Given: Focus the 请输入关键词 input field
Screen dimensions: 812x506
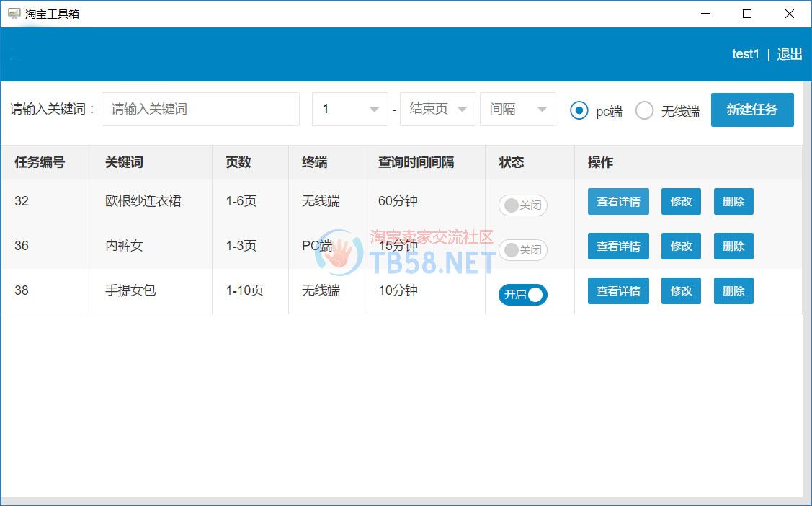Looking at the screenshot, I should (x=200, y=110).
